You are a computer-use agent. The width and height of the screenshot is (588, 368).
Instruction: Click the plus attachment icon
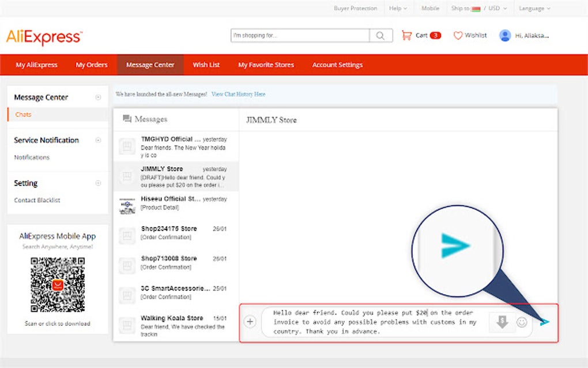tap(250, 321)
